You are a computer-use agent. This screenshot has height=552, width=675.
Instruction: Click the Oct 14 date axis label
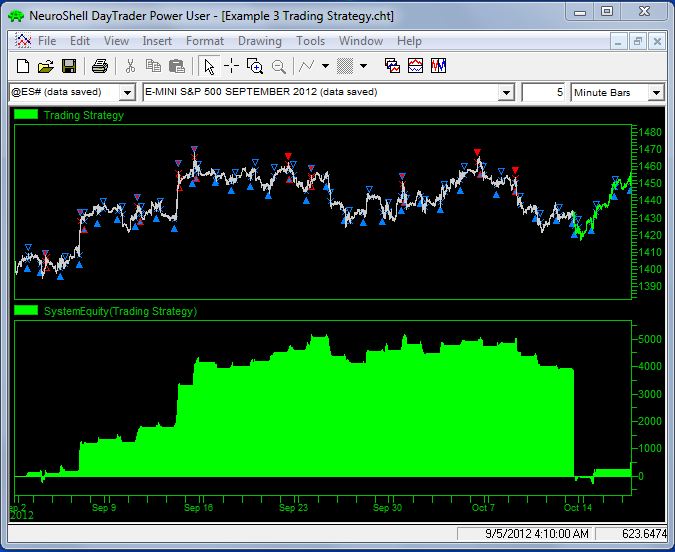tap(578, 508)
